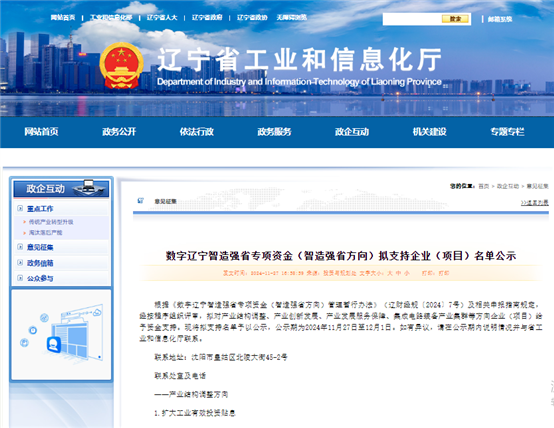Open the 邮箱系统 link
Image resolution: width=554 pixels, height=428 pixels.
click(x=500, y=19)
